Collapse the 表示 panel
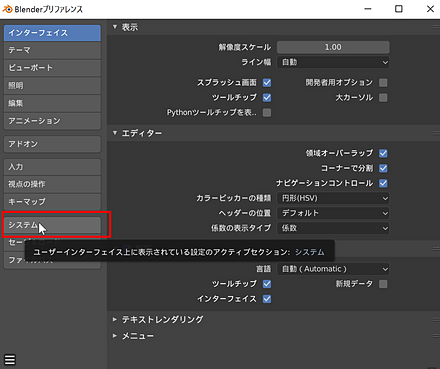Viewport: 440px width, 369px height. point(115,27)
